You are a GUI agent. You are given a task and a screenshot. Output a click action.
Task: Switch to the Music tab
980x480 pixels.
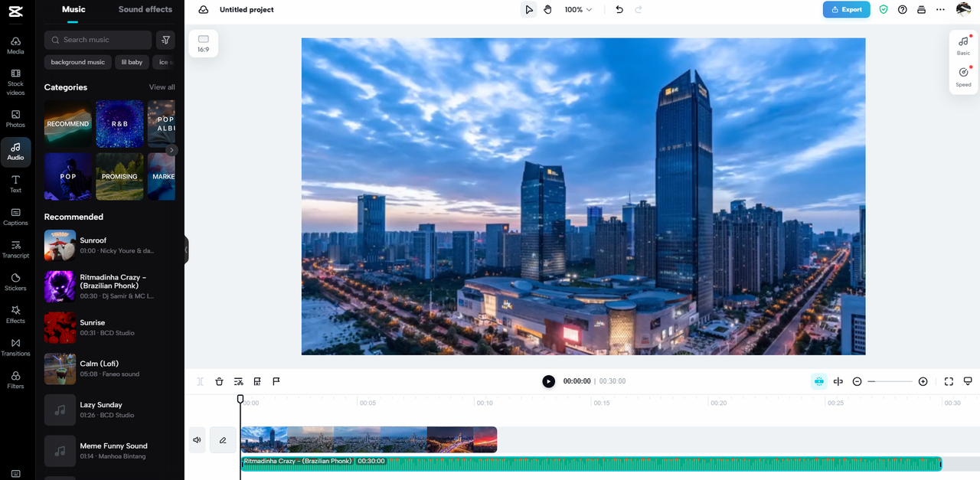73,9
